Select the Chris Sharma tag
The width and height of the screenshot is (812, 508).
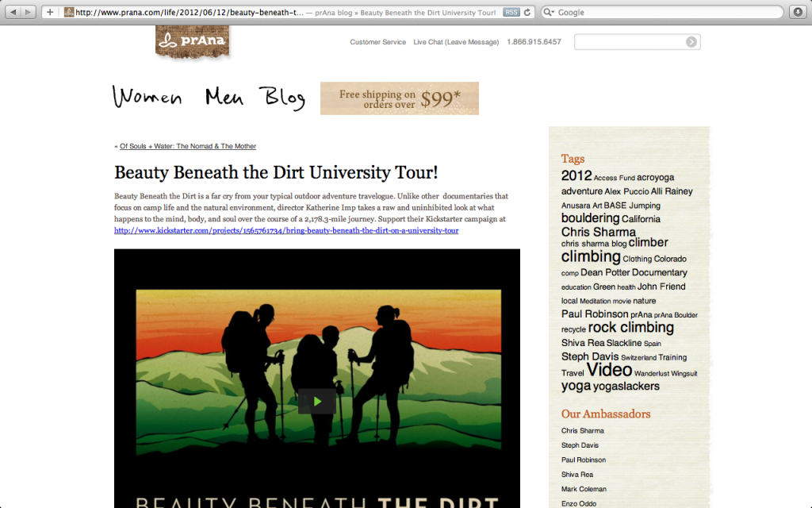click(x=598, y=232)
